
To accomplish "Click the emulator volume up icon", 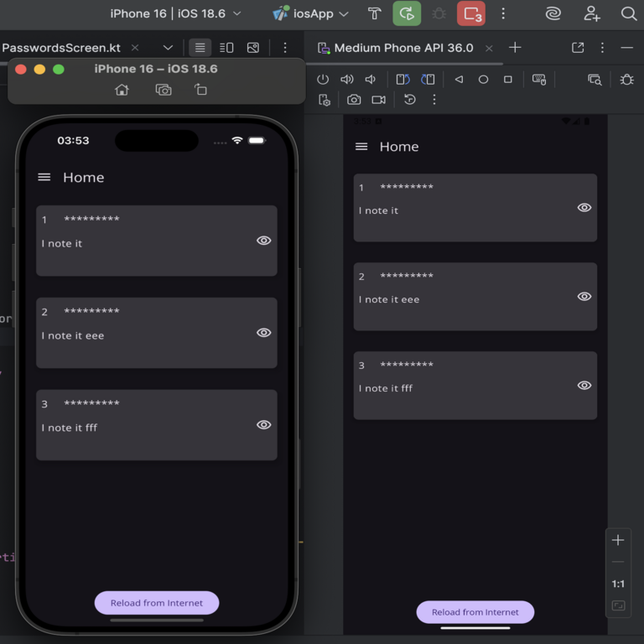I will [x=347, y=80].
